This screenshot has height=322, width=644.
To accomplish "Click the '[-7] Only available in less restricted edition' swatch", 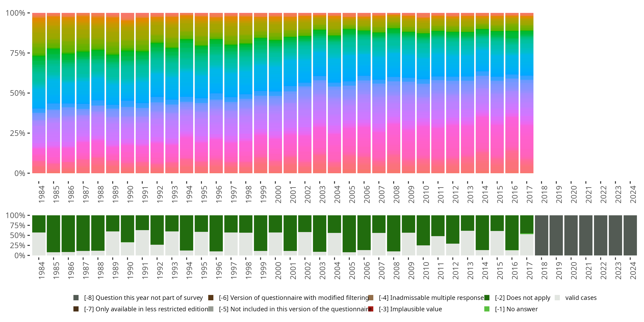I will (76, 309).
